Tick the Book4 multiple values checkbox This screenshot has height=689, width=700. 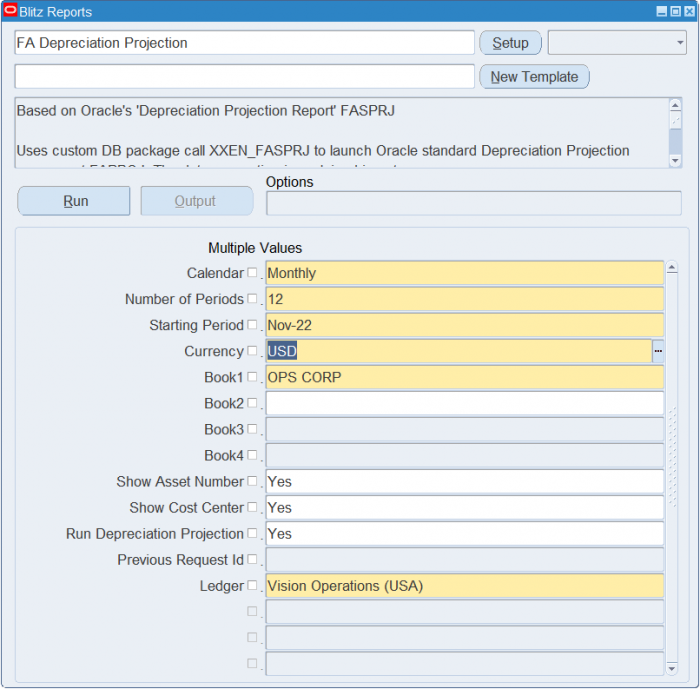click(x=252, y=455)
